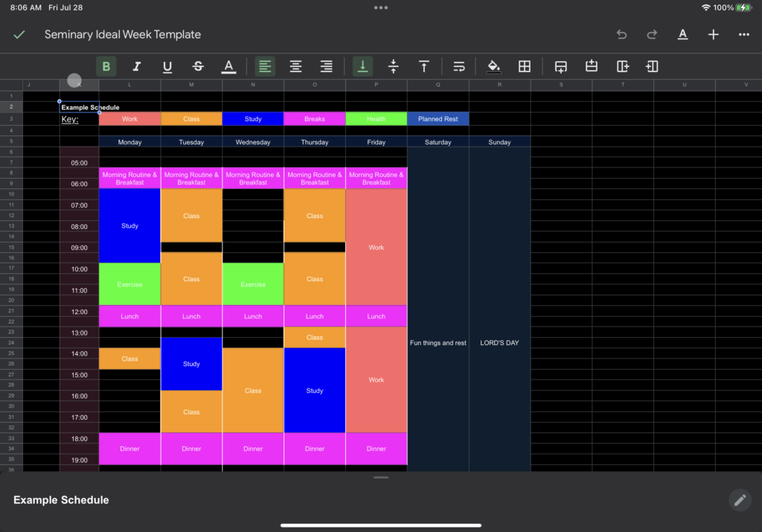Select the LORD'S DAY cell
This screenshot has width=762, height=532.
[x=499, y=342]
